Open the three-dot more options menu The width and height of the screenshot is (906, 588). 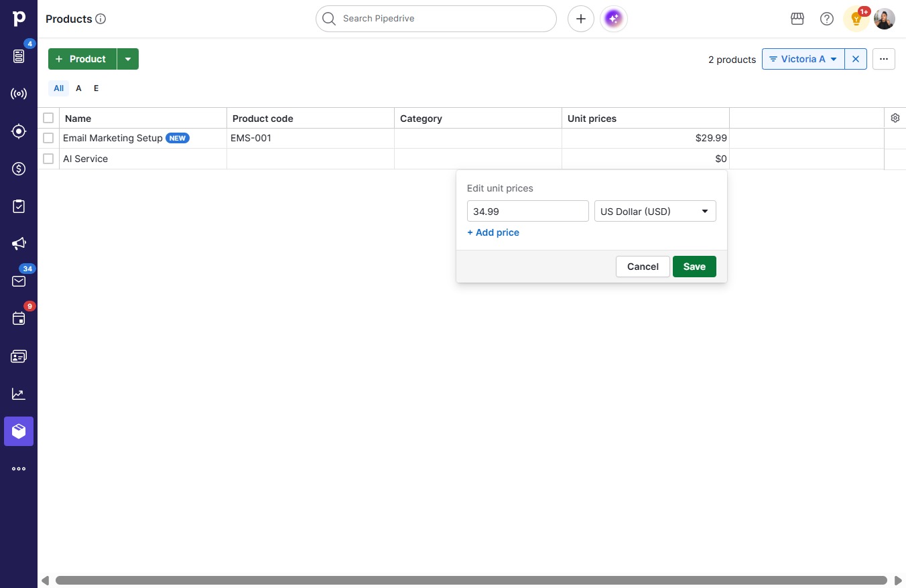884,59
